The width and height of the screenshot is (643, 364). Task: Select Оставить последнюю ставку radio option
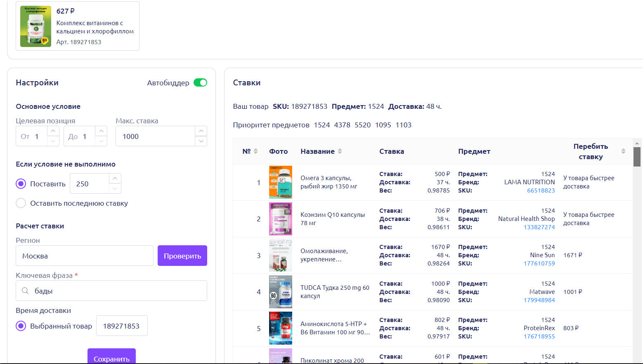pyautogui.click(x=21, y=203)
